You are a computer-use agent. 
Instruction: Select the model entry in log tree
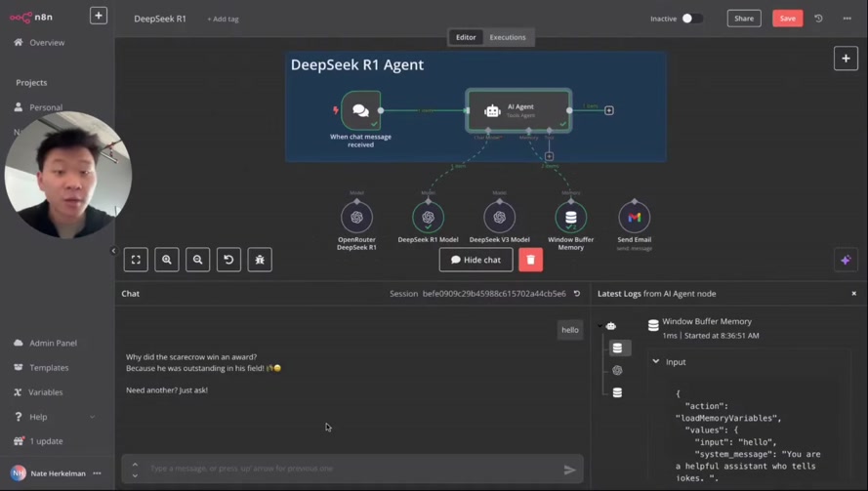click(618, 370)
